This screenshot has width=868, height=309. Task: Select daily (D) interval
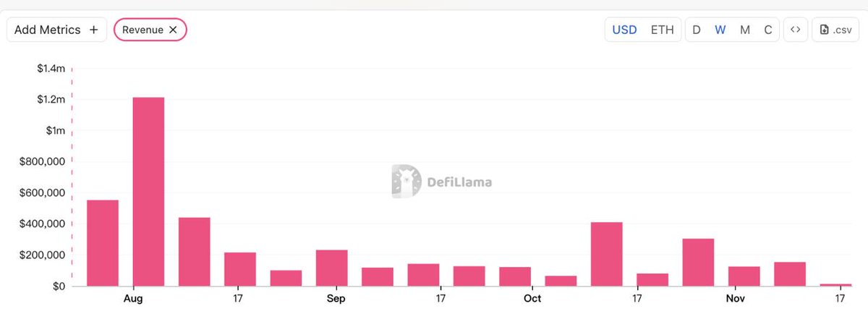(697, 30)
